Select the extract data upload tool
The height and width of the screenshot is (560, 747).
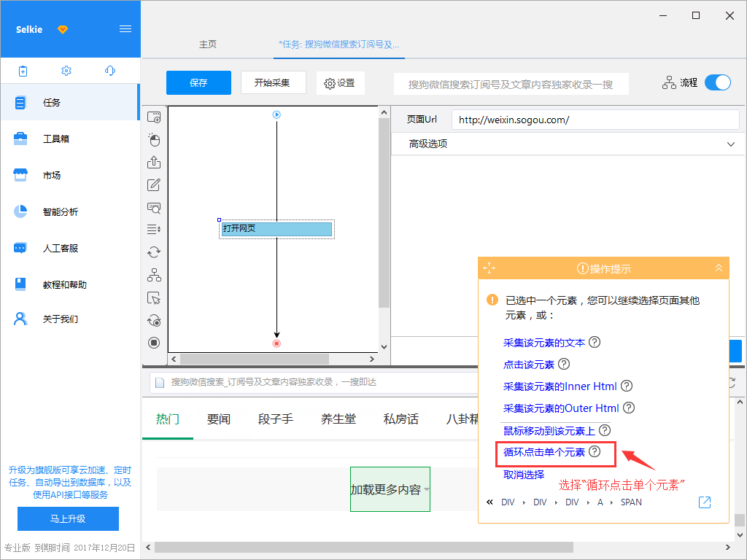click(154, 162)
